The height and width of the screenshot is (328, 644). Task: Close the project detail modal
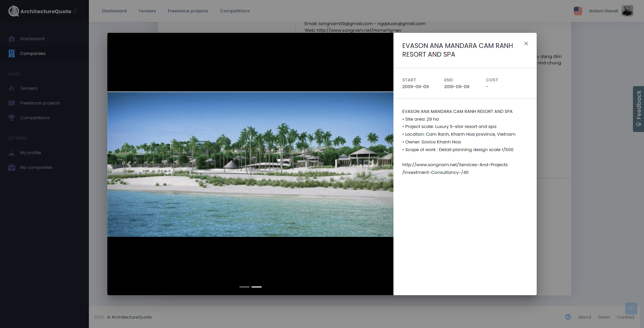(526, 44)
